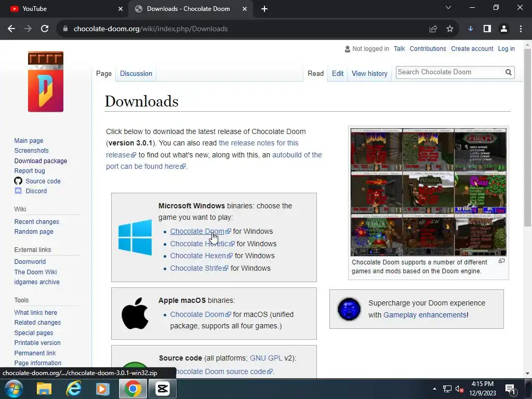Bookmark this page with the star icon
Image resolution: width=532 pixels, height=399 pixels.
(450, 29)
